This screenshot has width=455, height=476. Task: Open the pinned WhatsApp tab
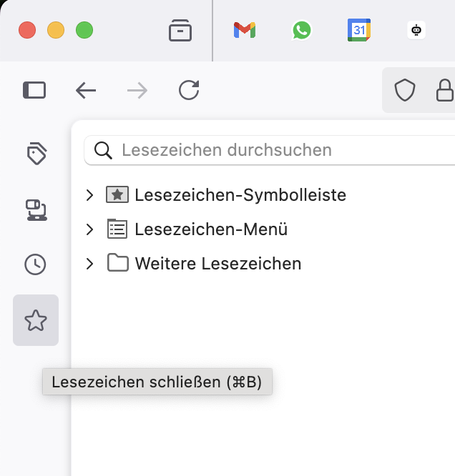pyautogui.click(x=302, y=30)
